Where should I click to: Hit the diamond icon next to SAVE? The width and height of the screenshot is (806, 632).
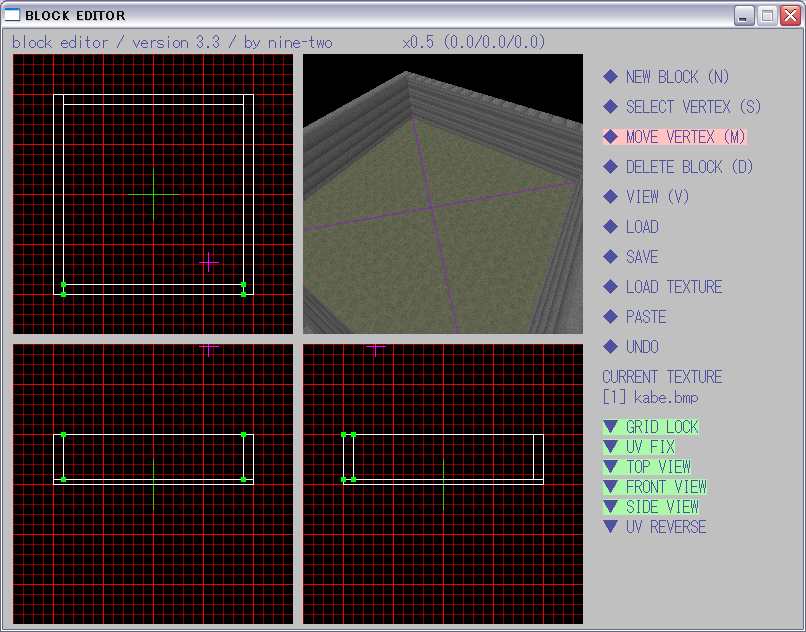tap(610, 257)
